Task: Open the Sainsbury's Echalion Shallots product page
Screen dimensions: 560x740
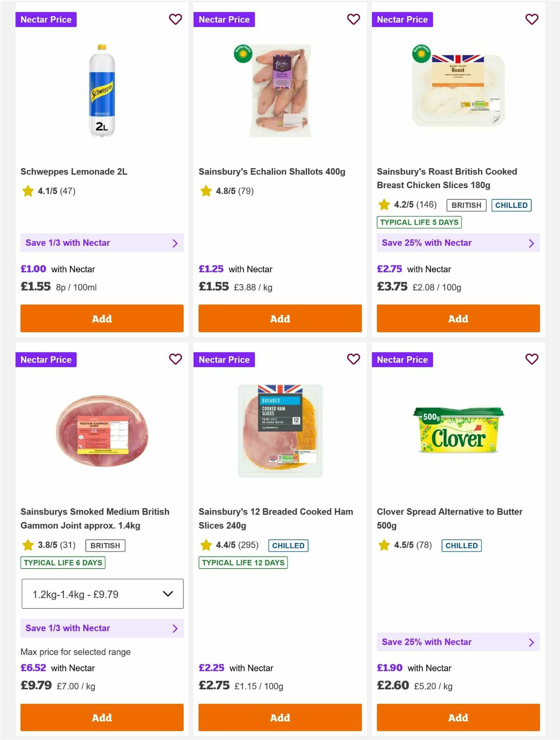Action: [x=272, y=171]
